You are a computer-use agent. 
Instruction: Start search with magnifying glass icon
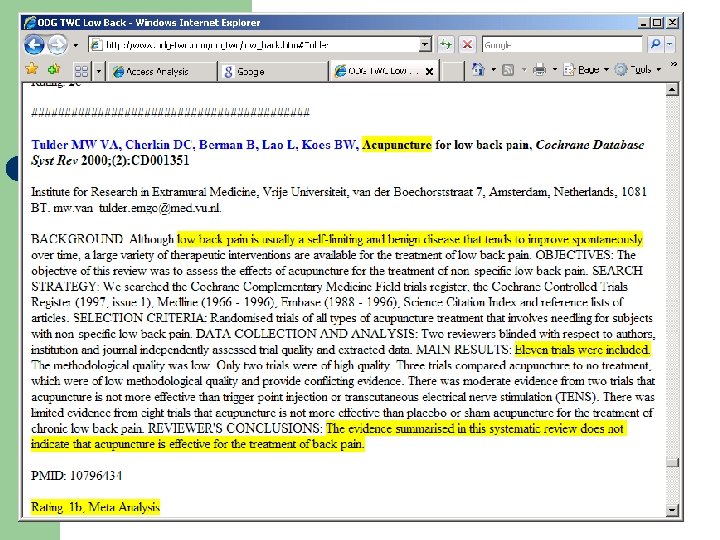click(x=655, y=44)
